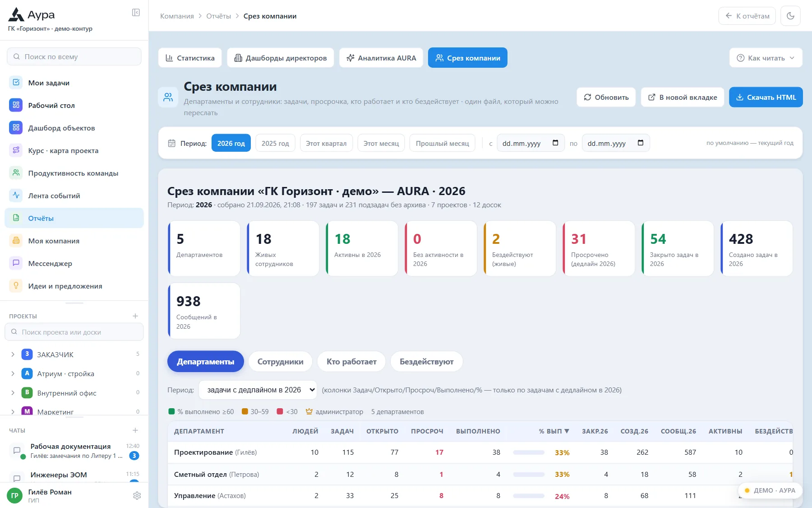
Task: Open the Как читать dropdown
Action: [766, 58]
